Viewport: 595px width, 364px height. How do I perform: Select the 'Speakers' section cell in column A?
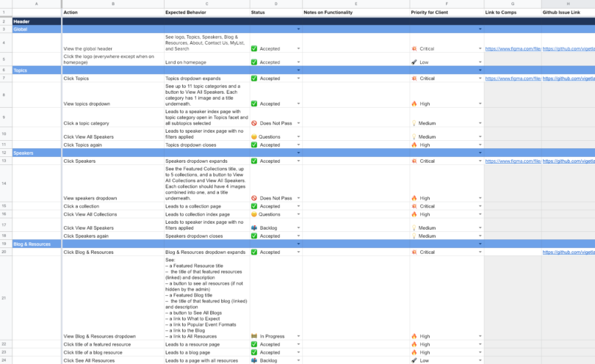click(x=37, y=153)
